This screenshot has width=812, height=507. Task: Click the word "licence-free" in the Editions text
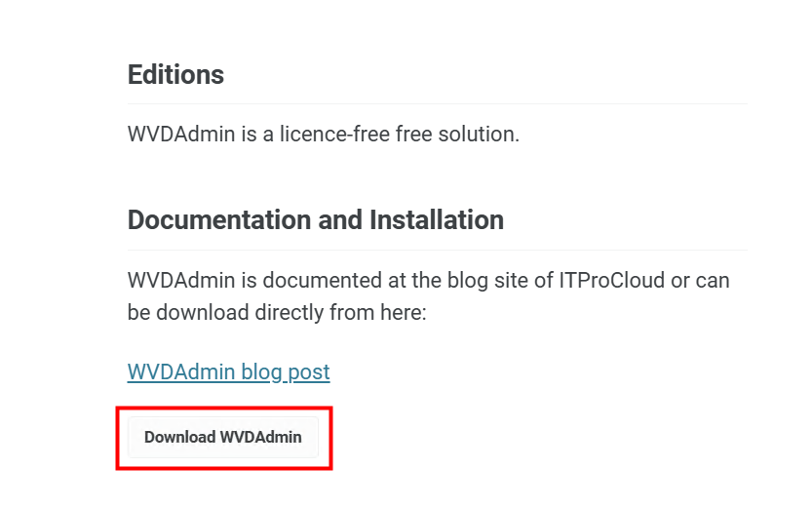pyautogui.click(x=334, y=134)
